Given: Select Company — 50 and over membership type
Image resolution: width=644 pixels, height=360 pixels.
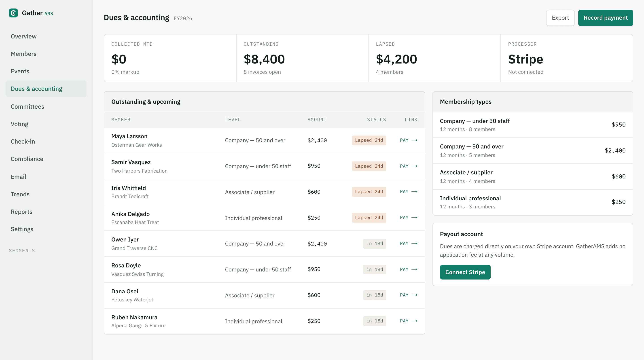Looking at the screenshot, I should (533, 150).
